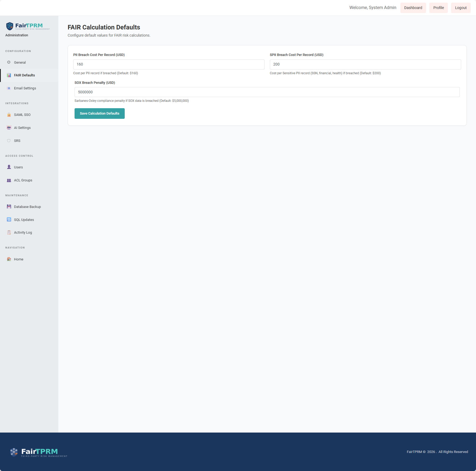Screen dimensions: 476x471
Task: Click the FAIR Defaults chart icon
Action: pyautogui.click(x=9, y=75)
